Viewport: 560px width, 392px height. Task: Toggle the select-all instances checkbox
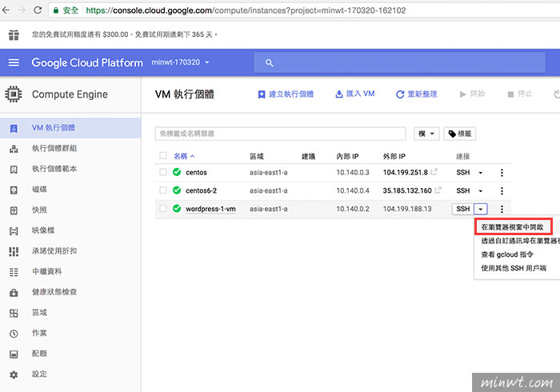(163, 155)
